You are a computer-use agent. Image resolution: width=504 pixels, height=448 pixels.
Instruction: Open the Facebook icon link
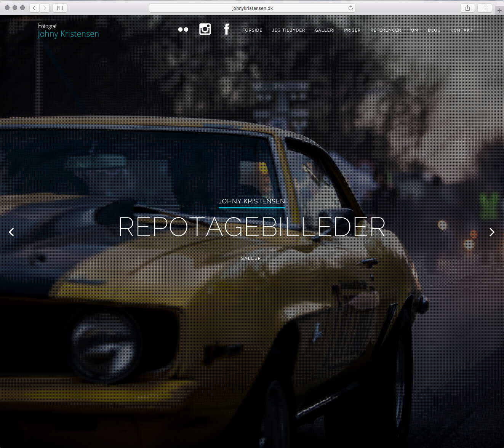(x=227, y=29)
